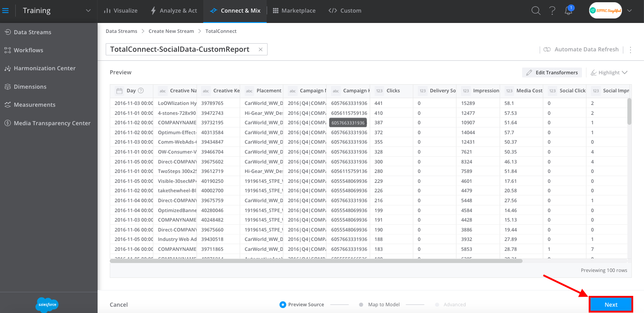Click the TotalConnect breadcrumb
This screenshot has width=644, height=313.
[x=221, y=31]
